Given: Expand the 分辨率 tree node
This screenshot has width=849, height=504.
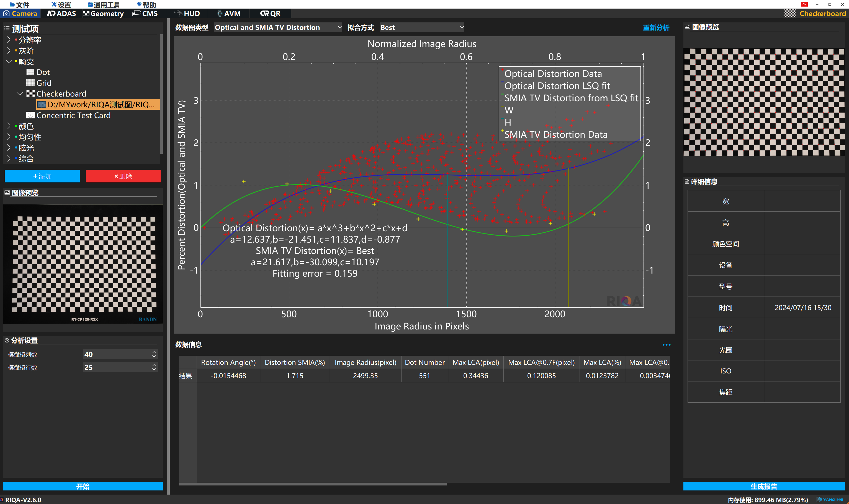Looking at the screenshot, I should pyautogui.click(x=9, y=40).
